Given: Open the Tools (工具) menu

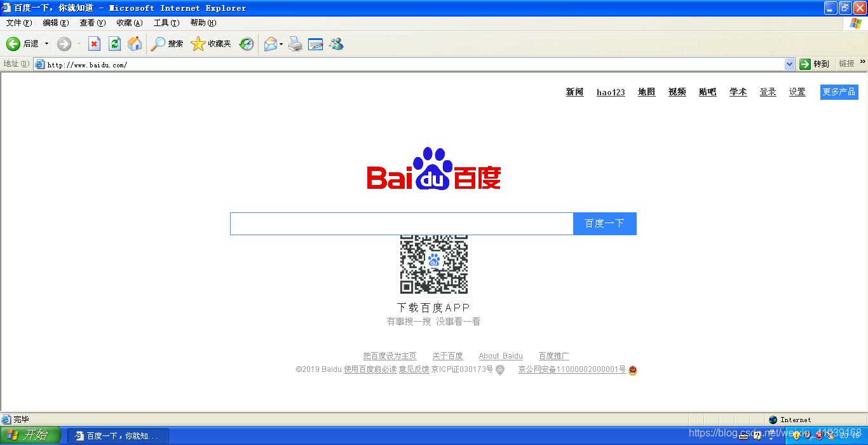Looking at the screenshot, I should pyautogui.click(x=166, y=23).
